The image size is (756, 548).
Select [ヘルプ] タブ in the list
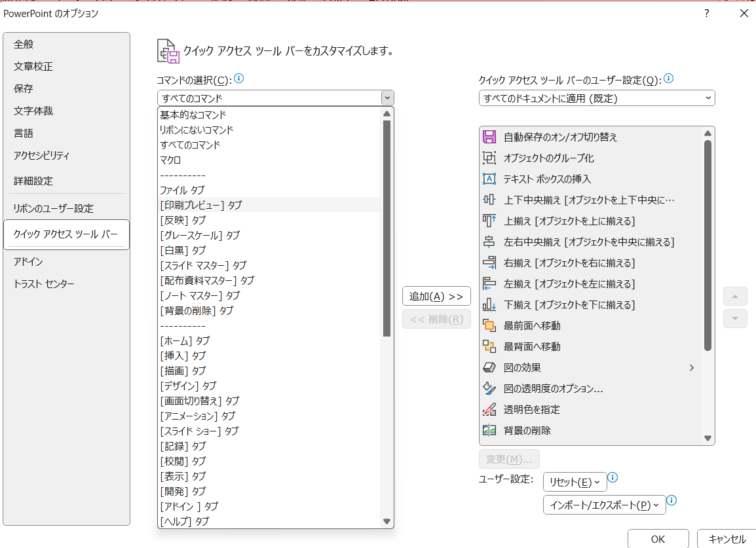(x=269, y=521)
